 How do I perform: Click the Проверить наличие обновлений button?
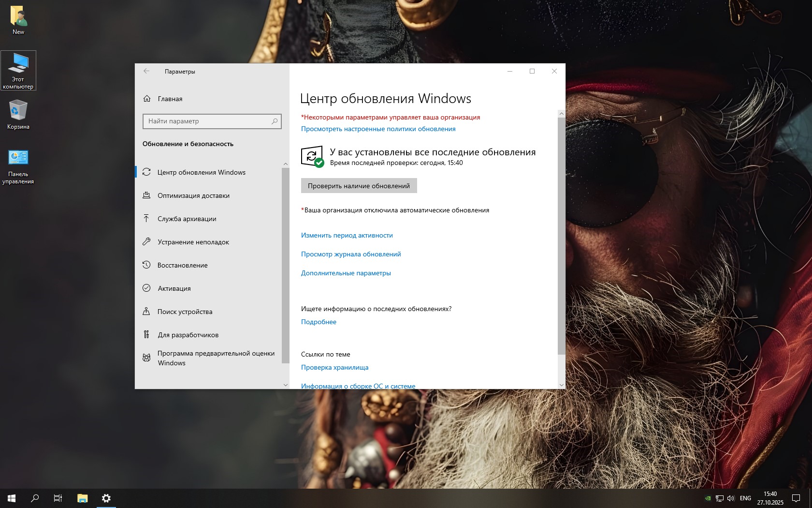(x=359, y=186)
